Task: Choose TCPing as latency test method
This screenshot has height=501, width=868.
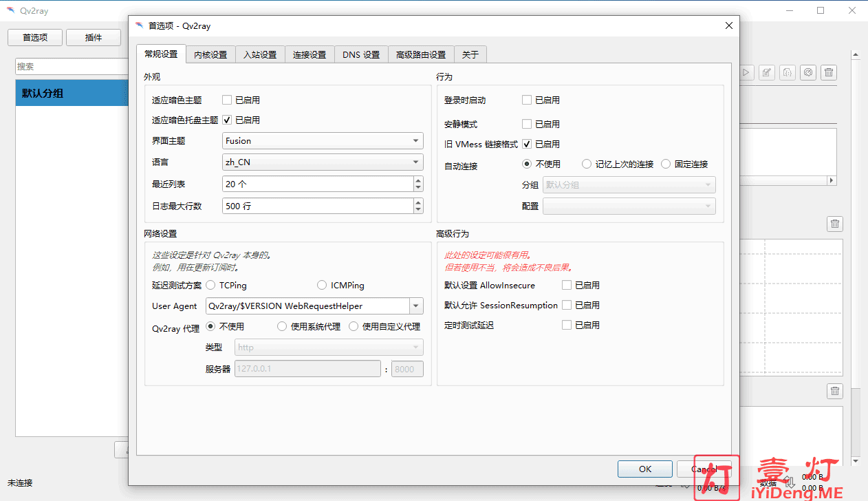Action: (211, 285)
